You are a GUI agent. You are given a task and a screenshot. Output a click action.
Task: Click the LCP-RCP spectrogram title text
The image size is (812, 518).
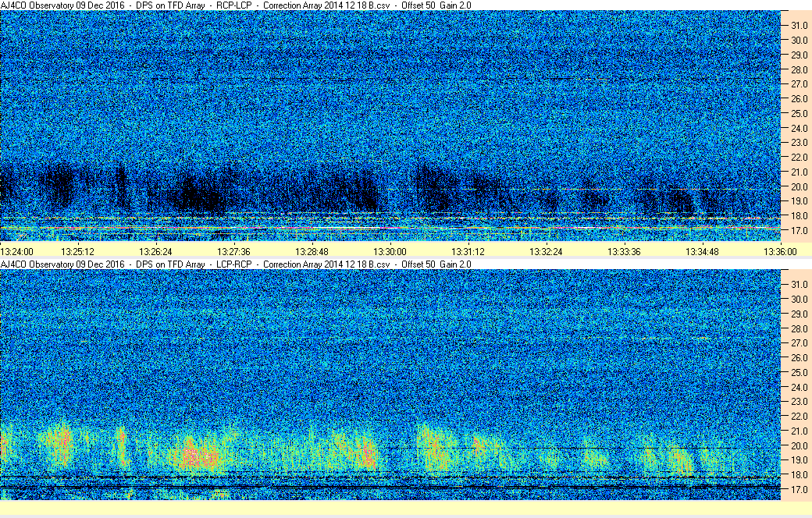coord(236,264)
